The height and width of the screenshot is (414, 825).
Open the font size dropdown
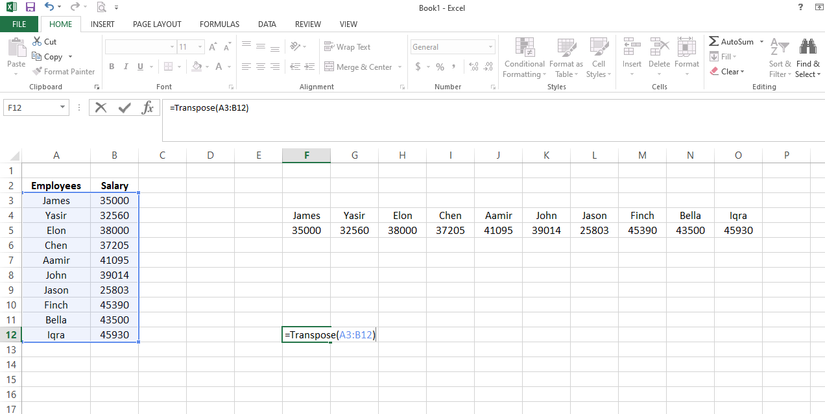click(200, 47)
